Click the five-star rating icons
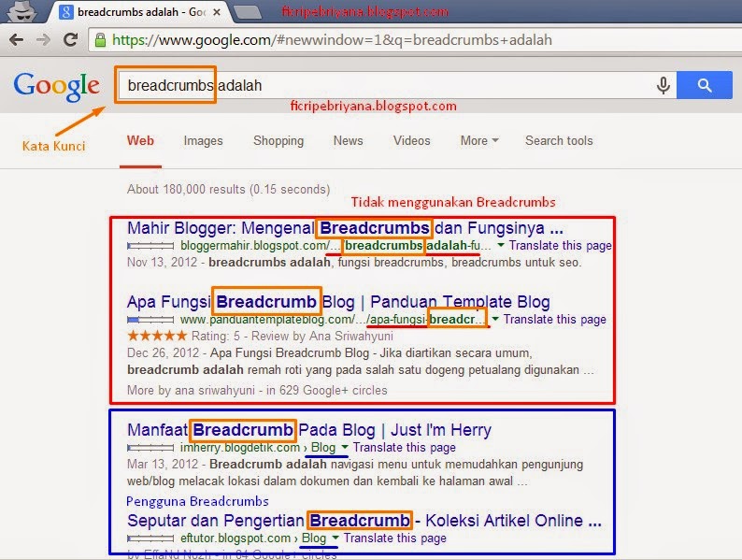 [157, 336]
